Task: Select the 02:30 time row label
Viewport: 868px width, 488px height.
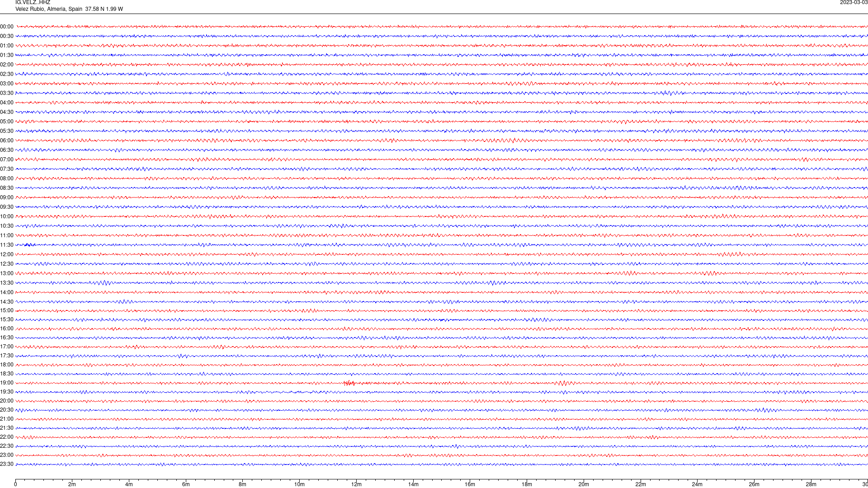Action: [7, 74]
